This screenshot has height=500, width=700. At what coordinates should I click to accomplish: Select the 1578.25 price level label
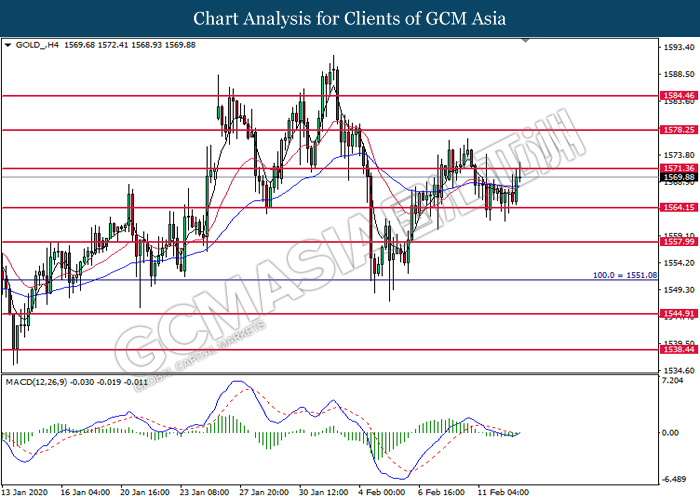(x=679, y=130)
